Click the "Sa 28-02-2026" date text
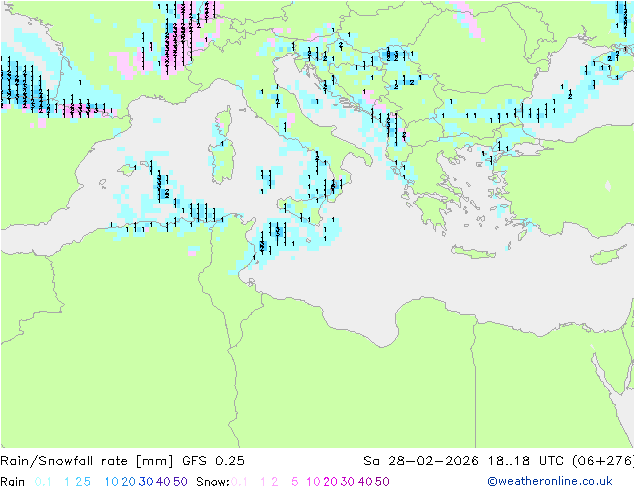This screenshot has width=634, height=490. tap(421, 461)
